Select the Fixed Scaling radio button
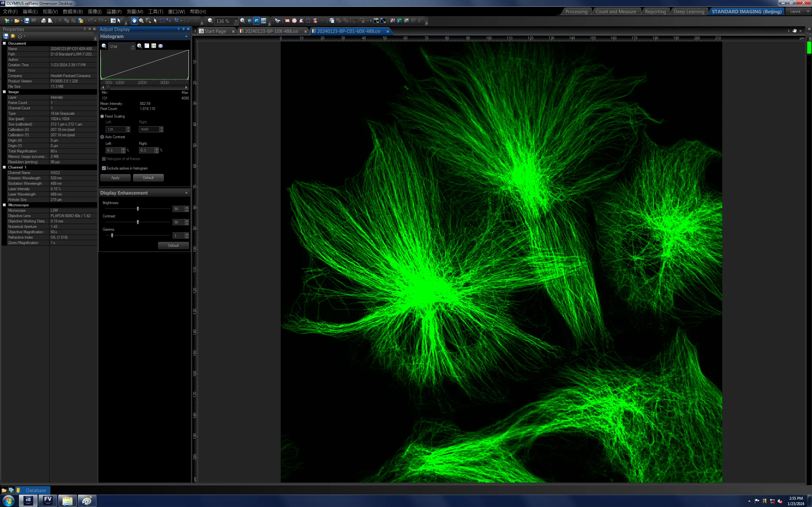This screenshot has height=507, width=812. coord(102,116)
